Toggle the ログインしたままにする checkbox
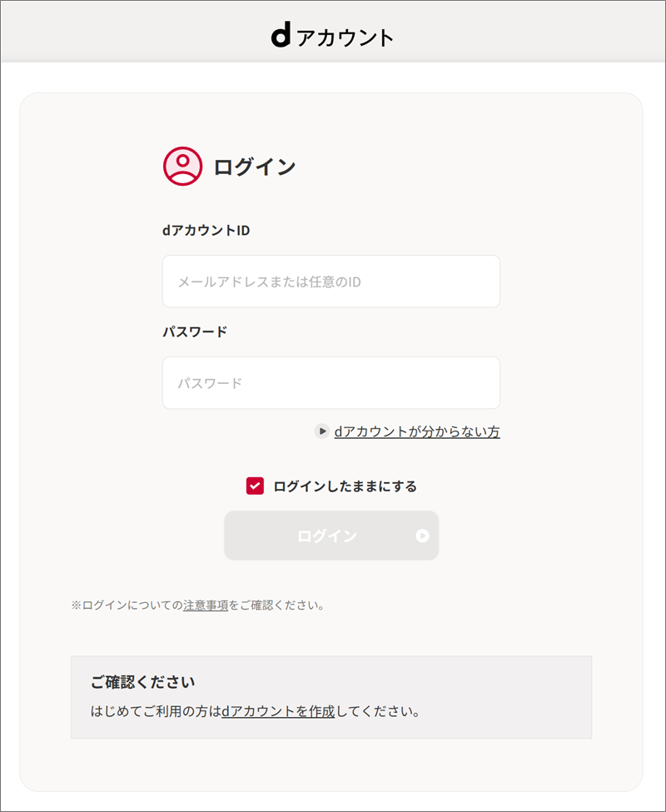The height and width of the screenshot is (812, 666). (x=255, y=486)
